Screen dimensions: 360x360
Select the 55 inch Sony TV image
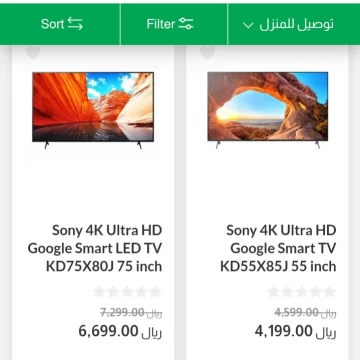coord(268,110)
